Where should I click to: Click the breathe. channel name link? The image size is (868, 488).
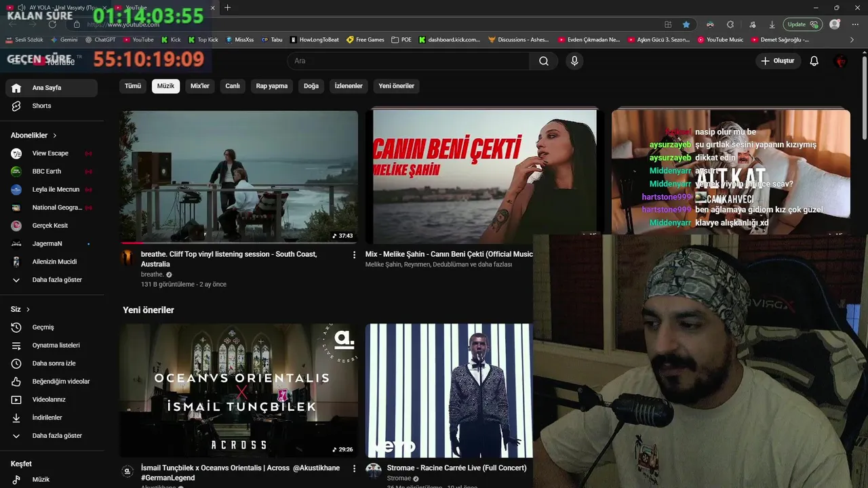pyautogui.click(x=152, y=274)
